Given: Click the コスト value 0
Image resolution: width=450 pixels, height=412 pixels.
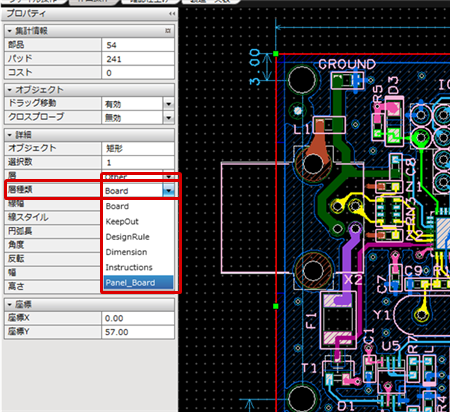Looking at the screenshot, I should (x=138, y=73).
